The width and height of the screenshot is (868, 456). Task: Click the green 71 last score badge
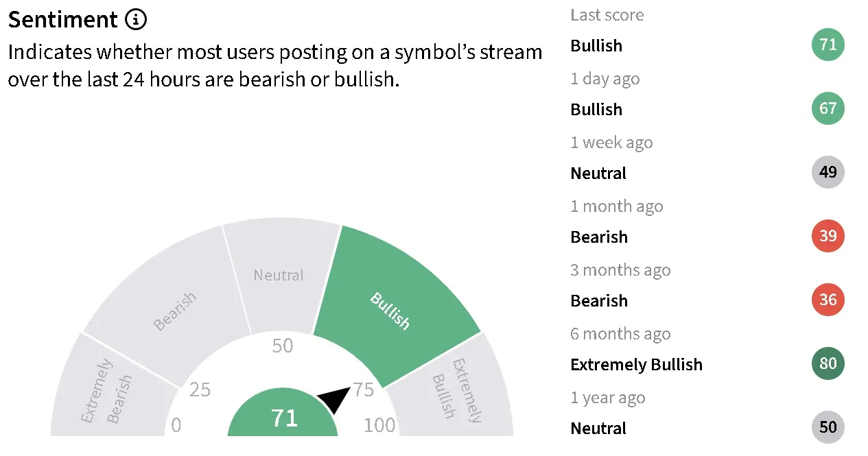(828, 45)
